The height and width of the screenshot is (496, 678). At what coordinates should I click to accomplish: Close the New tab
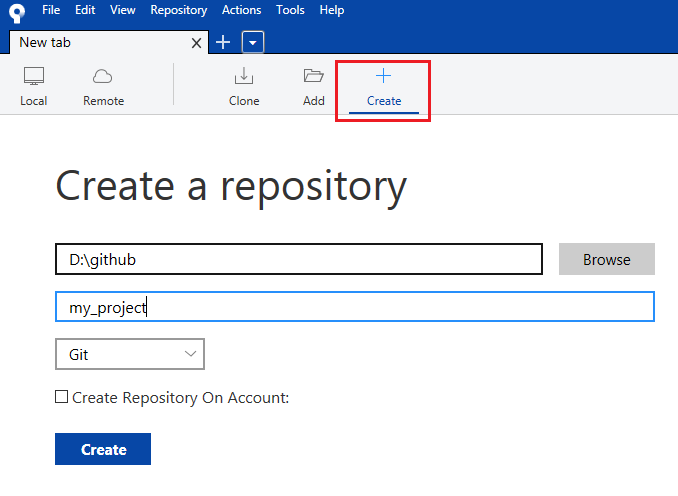[x=197, y=43]
